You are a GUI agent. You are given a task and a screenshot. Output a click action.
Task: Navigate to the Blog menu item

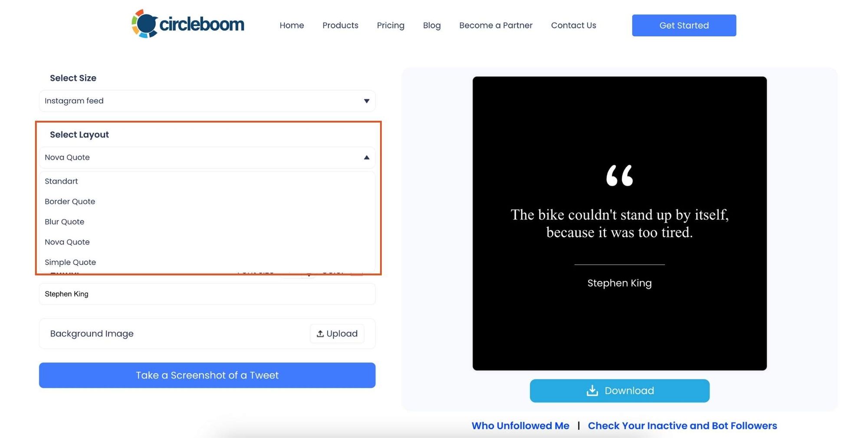tap(432, 25)
